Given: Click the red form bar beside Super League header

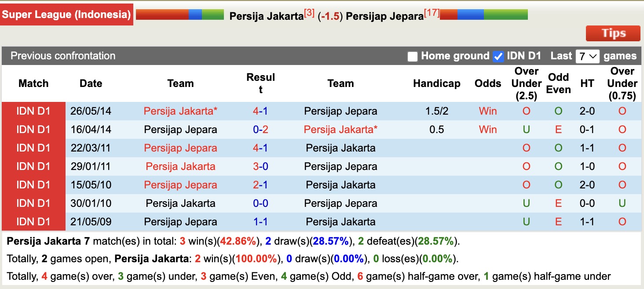Looking at the screenshot, I should pyautogui.click(x=163, y=14).
